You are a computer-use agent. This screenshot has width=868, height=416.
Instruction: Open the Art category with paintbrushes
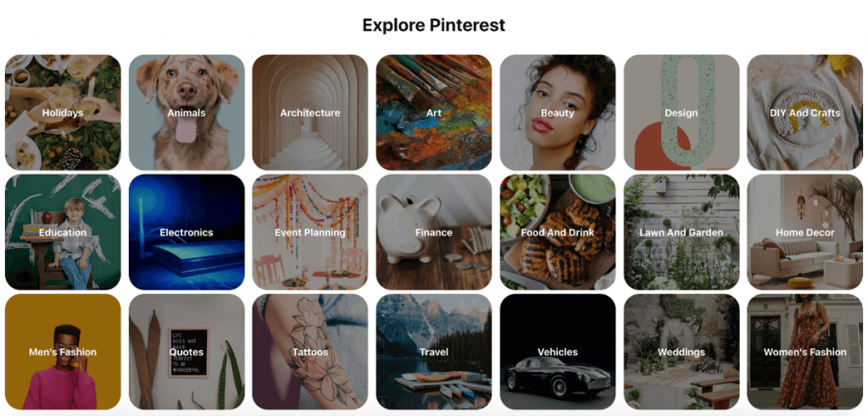point(434,113)
